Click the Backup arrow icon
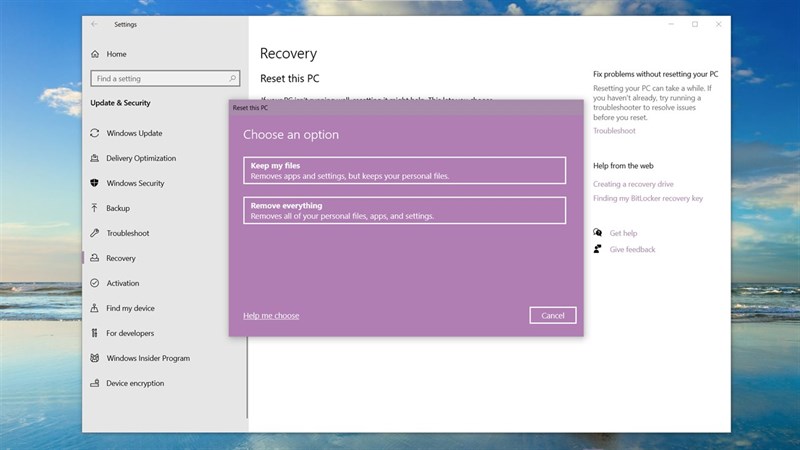 95,208
